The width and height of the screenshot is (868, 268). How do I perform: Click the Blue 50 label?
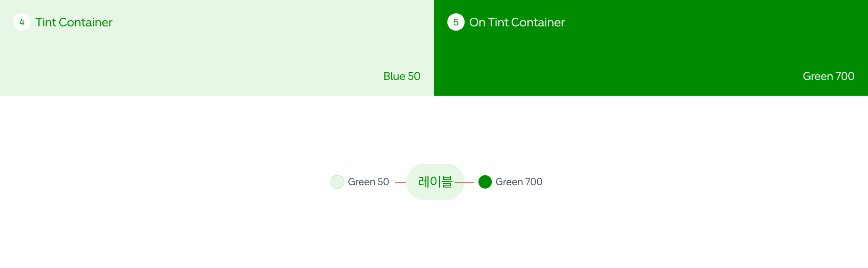pos(401,76)
